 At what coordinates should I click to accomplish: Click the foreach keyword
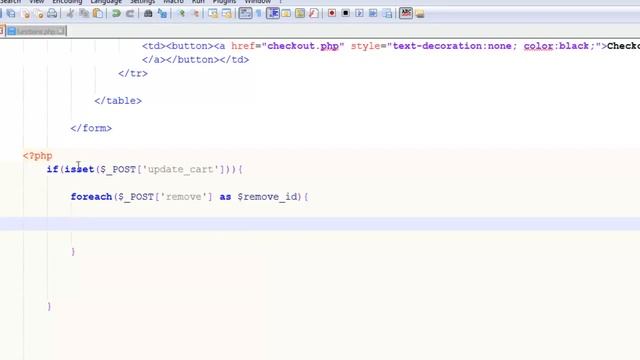91,197
